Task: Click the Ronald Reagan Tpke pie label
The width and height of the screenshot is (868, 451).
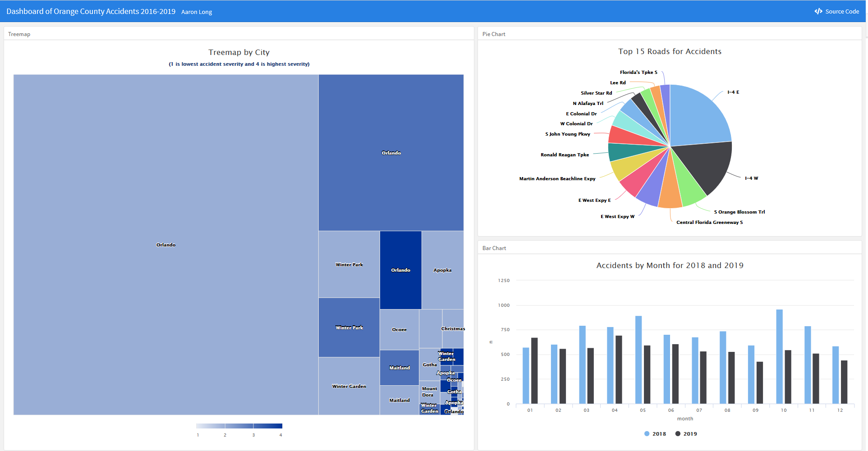Action: click(x=565, y=155)
